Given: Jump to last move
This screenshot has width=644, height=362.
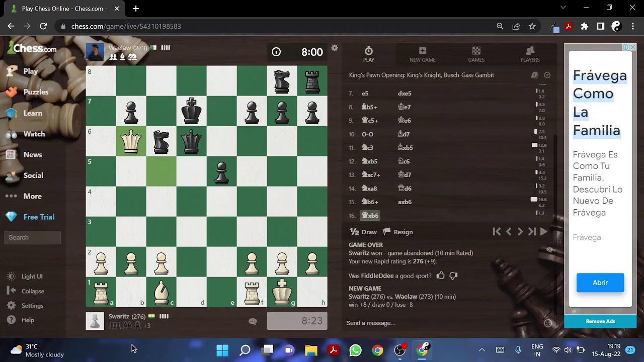Looking at the screenshot, I should tap(532, 232).
